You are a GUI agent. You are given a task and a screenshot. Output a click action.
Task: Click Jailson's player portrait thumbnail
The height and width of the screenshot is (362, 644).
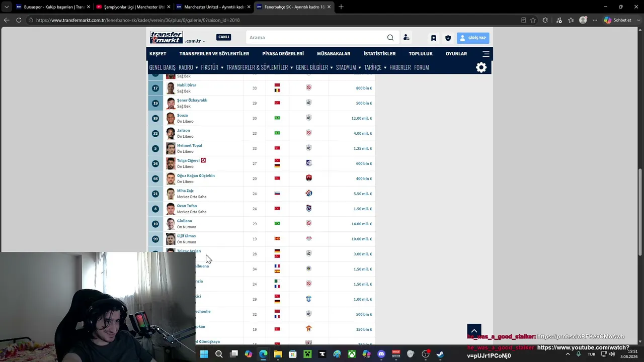pos(171,133)
